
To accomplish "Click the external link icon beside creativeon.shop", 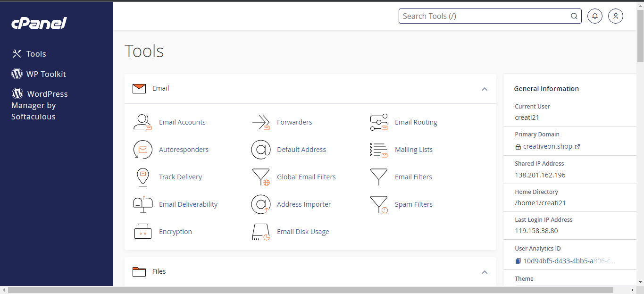I will tap(577, 147).
